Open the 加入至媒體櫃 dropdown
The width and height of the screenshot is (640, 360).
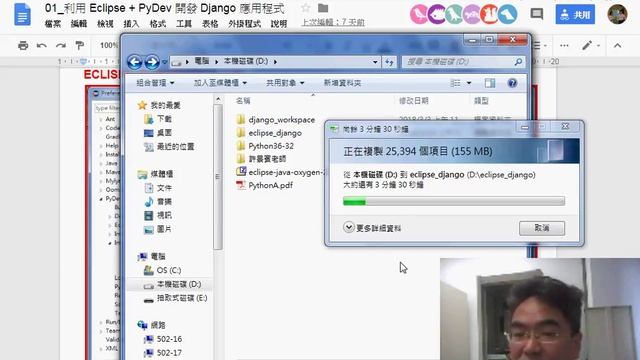[x=220, y=83]
